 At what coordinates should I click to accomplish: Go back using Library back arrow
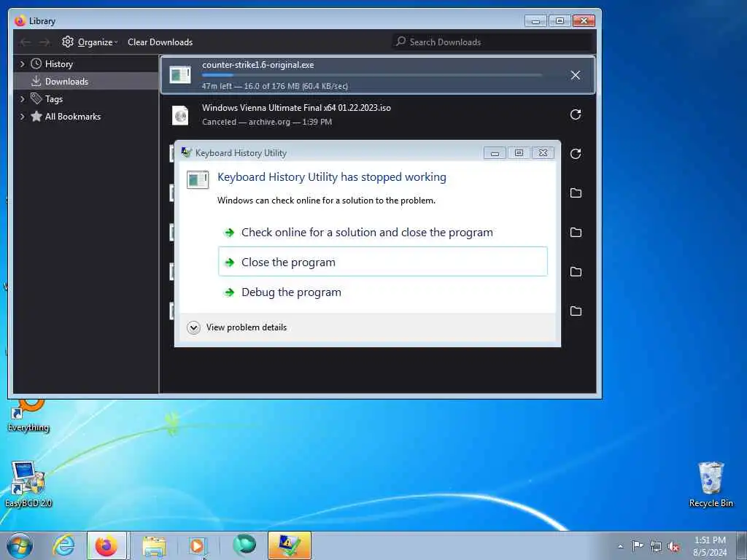pyautogui.click(x=26, y=42)
